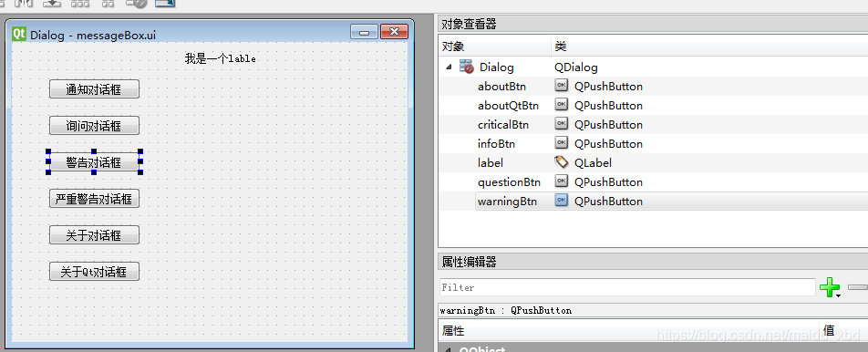Viewport: 868px width, 352px height.
Task: Click QPushButton class text in questionBtn row
Action: [608, 182]
